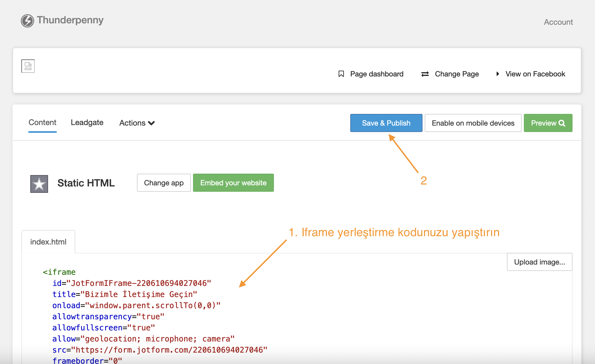Toggle the allowfullscreen attribute line
Image resolution: width=595 pixels, height=364 pixels.
pyautogui.click(x=103, y=328)
